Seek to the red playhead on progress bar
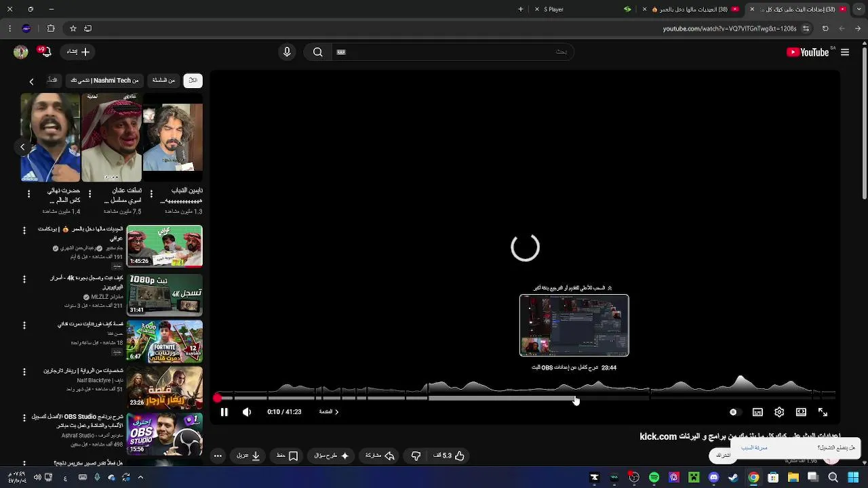This screenshot has width=868, height=488. pyautogui.click(x=218, y=399)
